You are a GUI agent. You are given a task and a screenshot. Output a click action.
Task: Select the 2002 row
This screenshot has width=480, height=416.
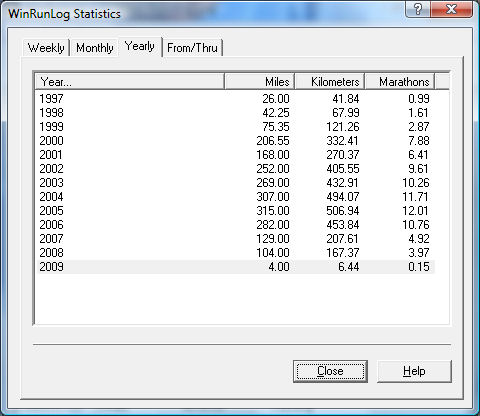(236, 169)
